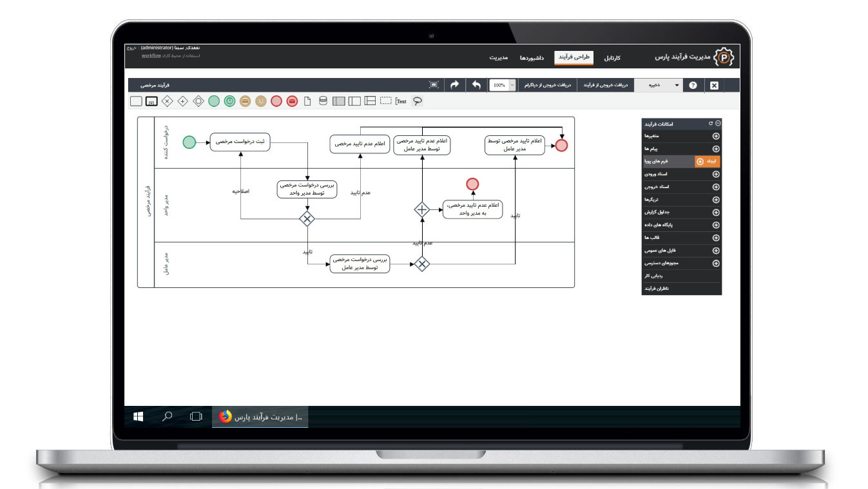Open the Windows Start menu
The height and width of the screenshot is (489, 868).
[x=138, y=417]
